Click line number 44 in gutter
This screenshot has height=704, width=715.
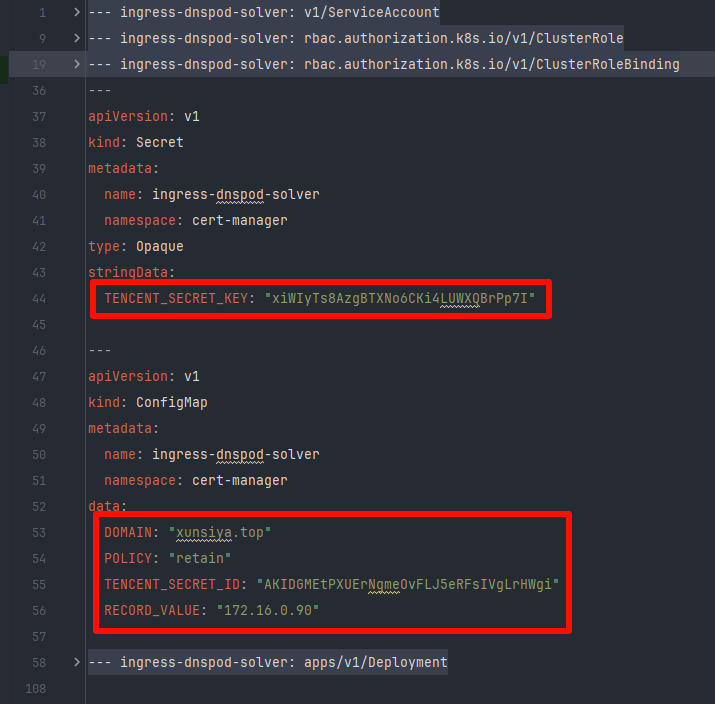[x=39, y=299]
